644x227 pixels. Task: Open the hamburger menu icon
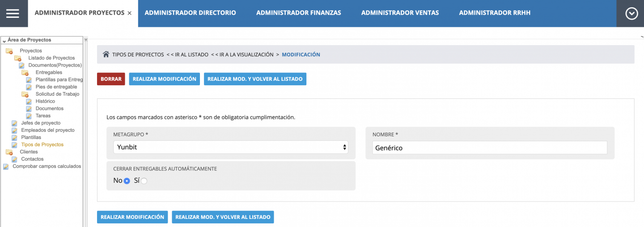pyautogui.click(x=13, y=13)
